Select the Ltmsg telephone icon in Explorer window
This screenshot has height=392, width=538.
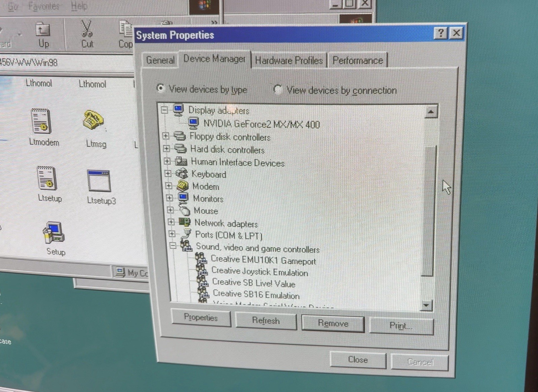tap(93, 120)
